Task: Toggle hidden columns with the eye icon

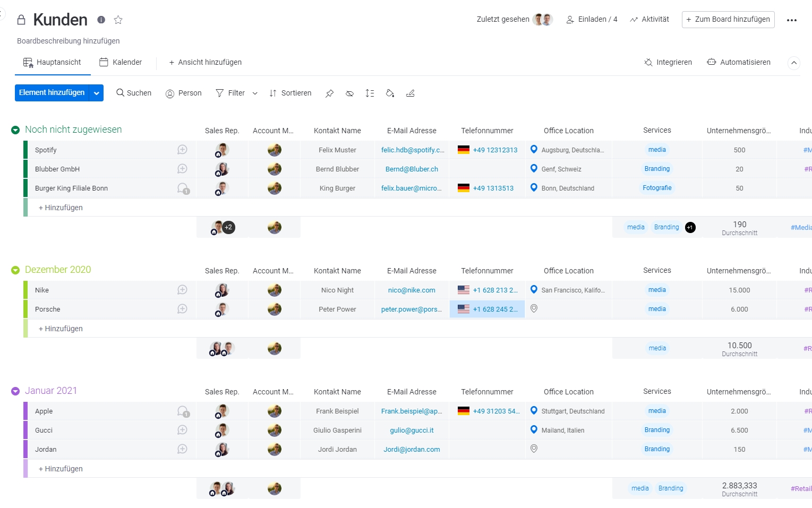Action: pyautogui.click(x=349, y=93)
